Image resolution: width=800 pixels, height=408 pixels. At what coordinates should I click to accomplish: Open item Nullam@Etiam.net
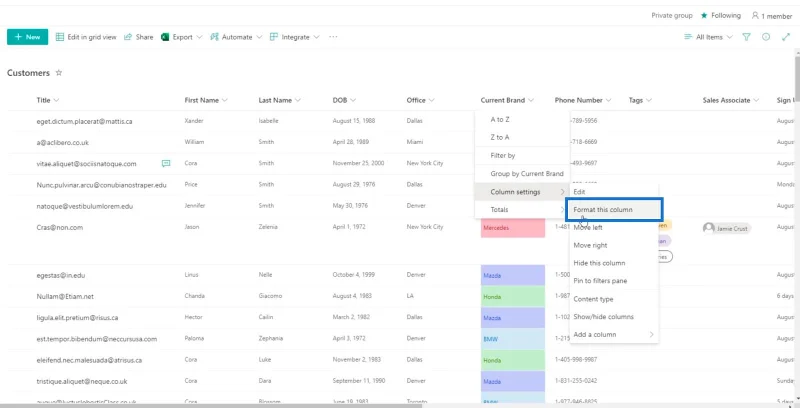(65, 296)
